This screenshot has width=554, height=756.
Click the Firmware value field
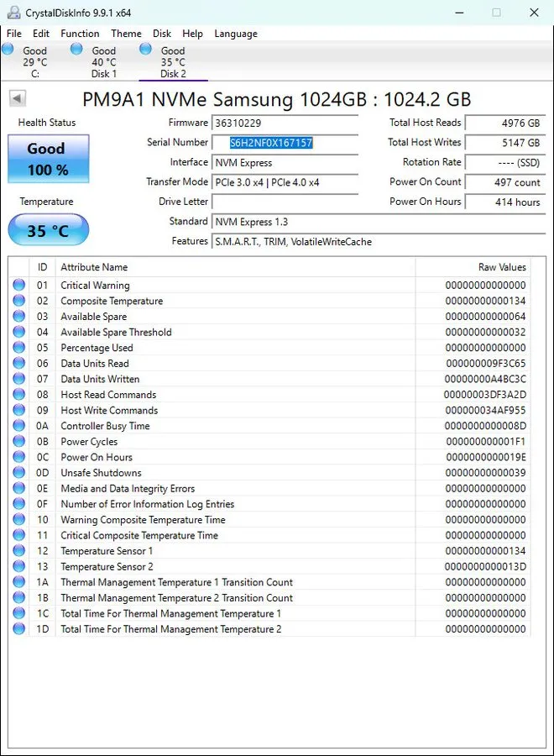(285, 123)
